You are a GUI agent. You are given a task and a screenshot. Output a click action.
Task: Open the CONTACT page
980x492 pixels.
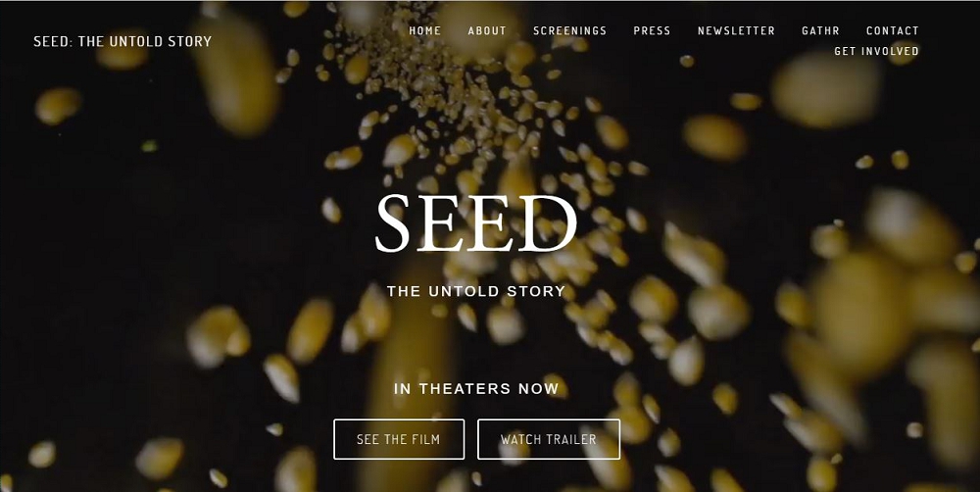click(893, 30)
